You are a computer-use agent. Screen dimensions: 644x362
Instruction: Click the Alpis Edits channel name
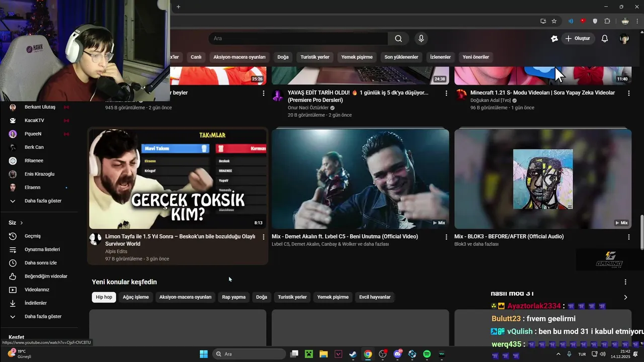[x=116, y=251]
